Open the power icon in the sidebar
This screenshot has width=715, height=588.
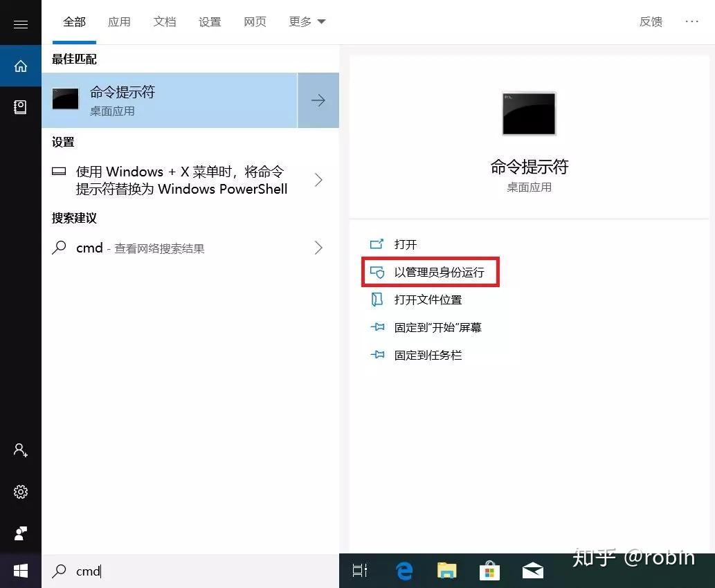(20, 533)
